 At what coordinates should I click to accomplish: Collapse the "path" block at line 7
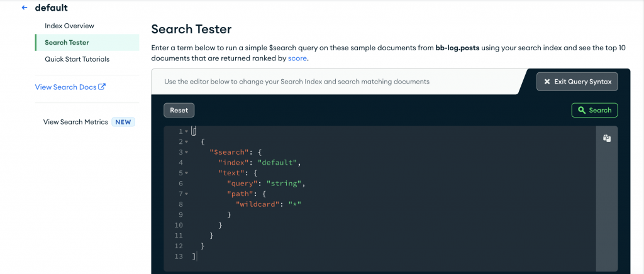click(x=187, y=194)
